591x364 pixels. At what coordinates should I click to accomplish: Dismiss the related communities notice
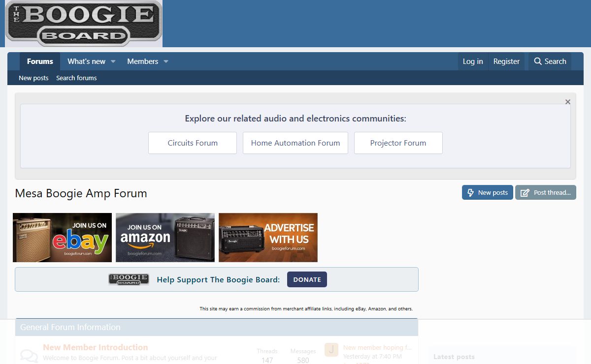pyautogui.click(x=568, y=102)
